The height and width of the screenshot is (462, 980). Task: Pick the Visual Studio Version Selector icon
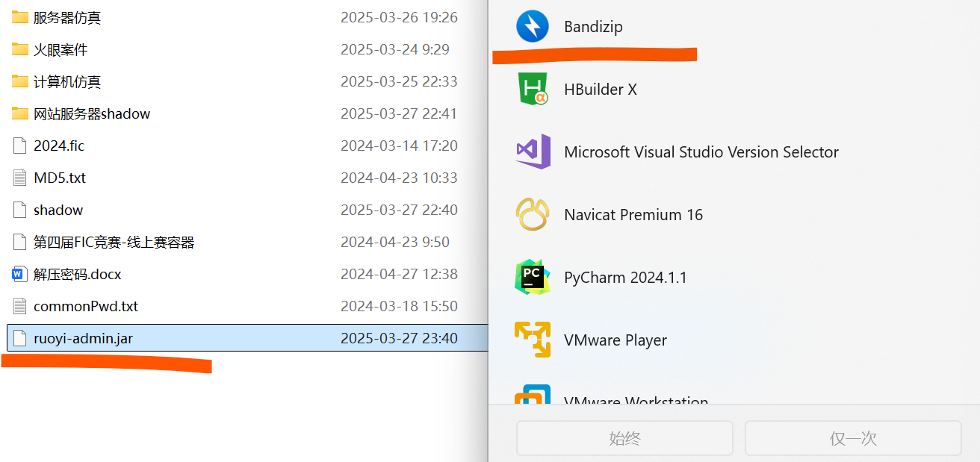(533, 152)
